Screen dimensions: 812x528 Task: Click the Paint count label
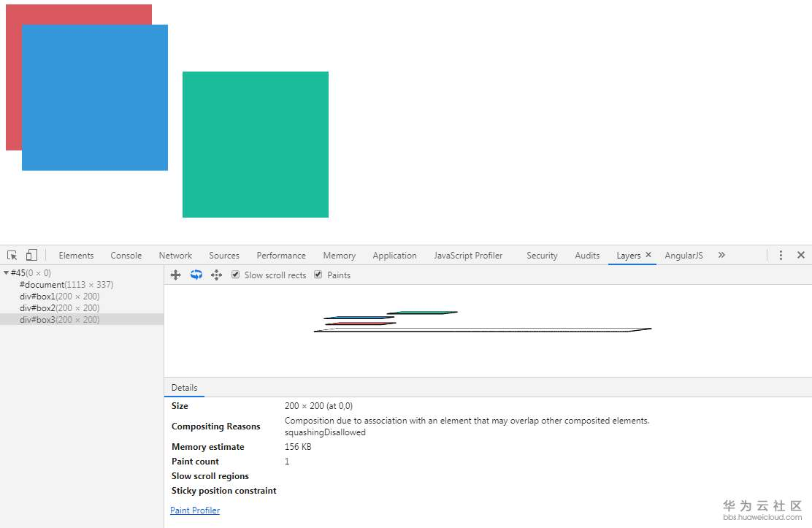click(x=195, y=461)
